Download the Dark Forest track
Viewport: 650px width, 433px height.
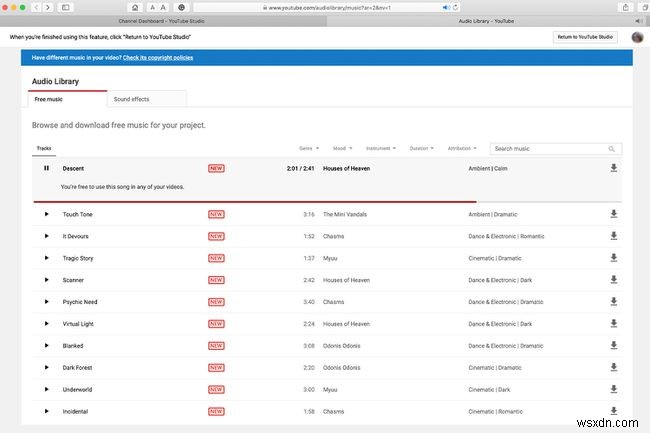pos(614,367)
